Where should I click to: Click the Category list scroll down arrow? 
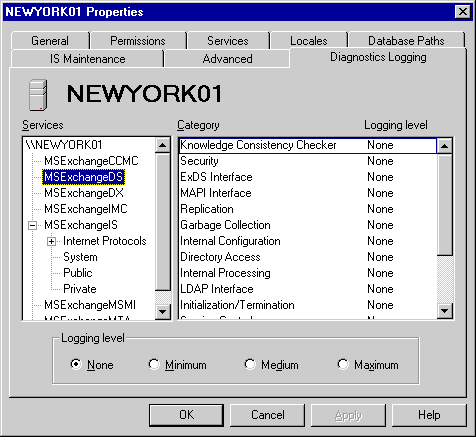[x=445, y=311]
